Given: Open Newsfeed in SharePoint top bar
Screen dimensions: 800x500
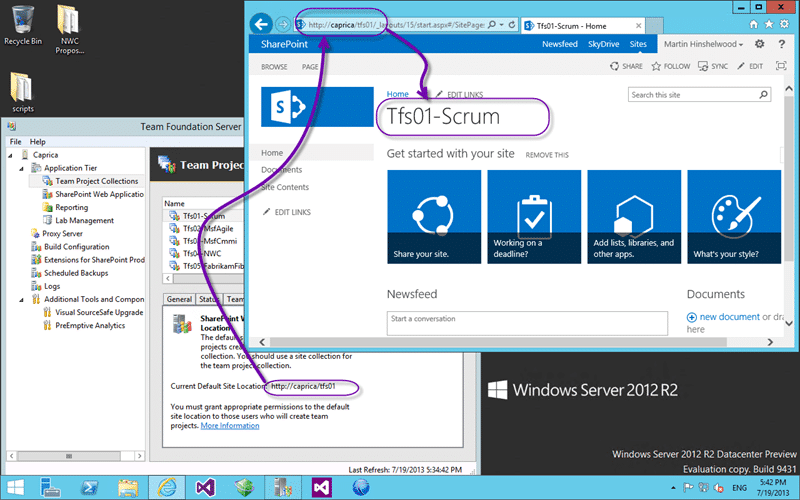Looking at the screenshot, I should [560, 44].
